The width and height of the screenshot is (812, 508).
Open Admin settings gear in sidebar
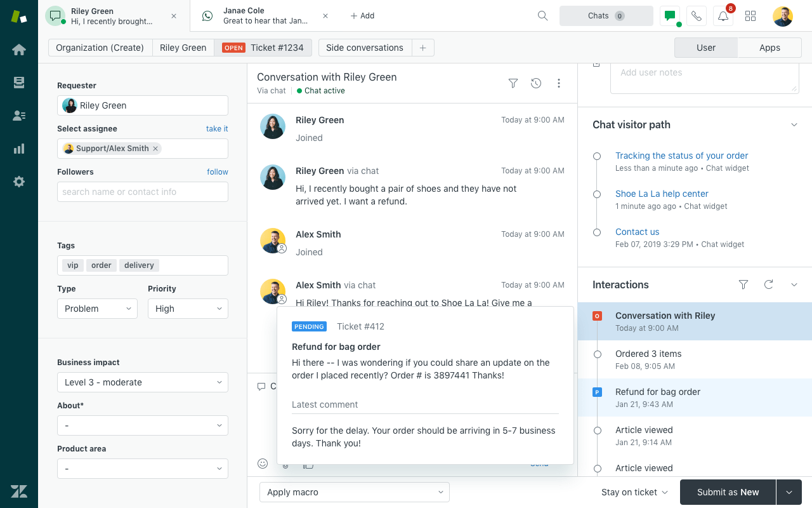tap(19, 182)
